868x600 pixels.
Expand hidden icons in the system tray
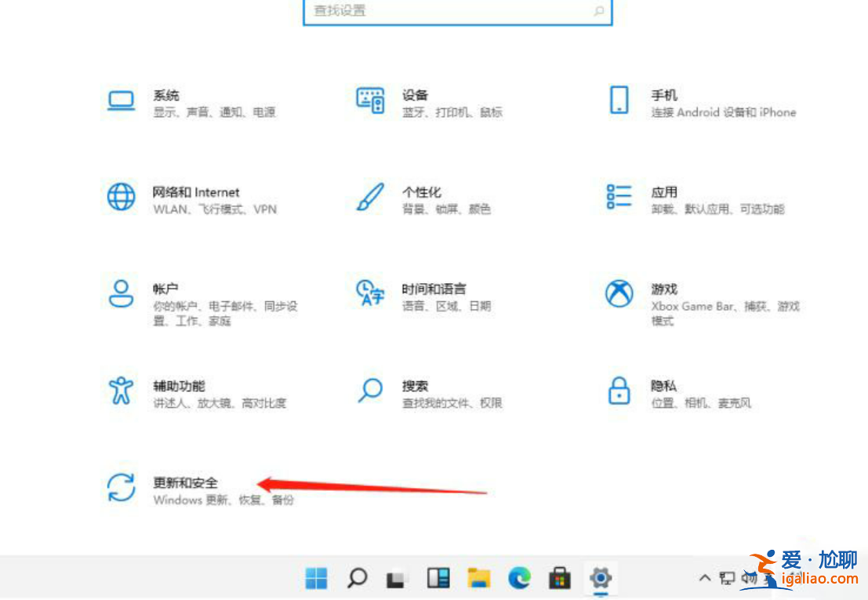pos(704,578)
